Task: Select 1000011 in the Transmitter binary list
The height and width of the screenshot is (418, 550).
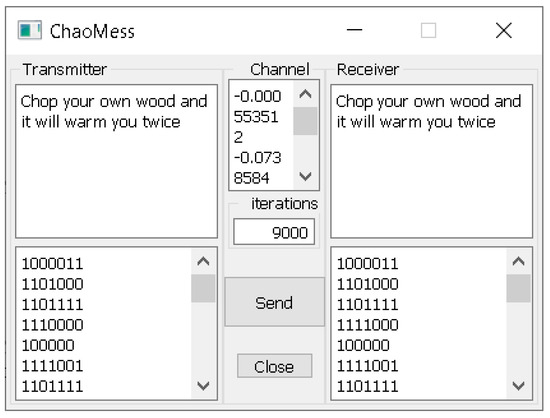Action: (x=52, y=263)
